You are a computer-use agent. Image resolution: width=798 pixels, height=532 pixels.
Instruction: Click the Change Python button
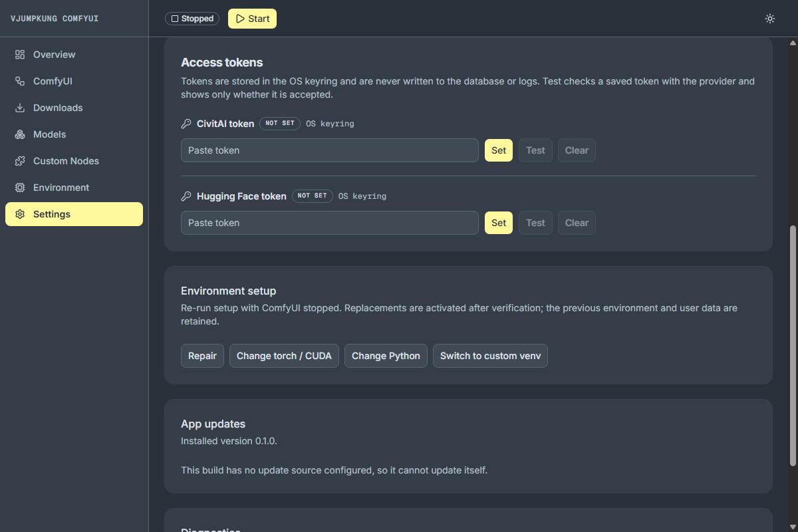pyautogui.click(x=386, y=356)
